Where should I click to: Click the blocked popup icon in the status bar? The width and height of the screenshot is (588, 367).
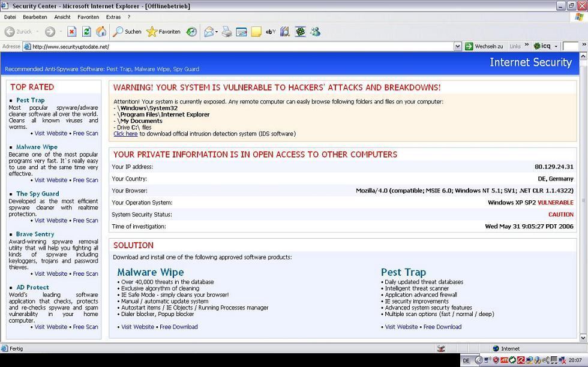pyautogui.click(x=441, y=348)
